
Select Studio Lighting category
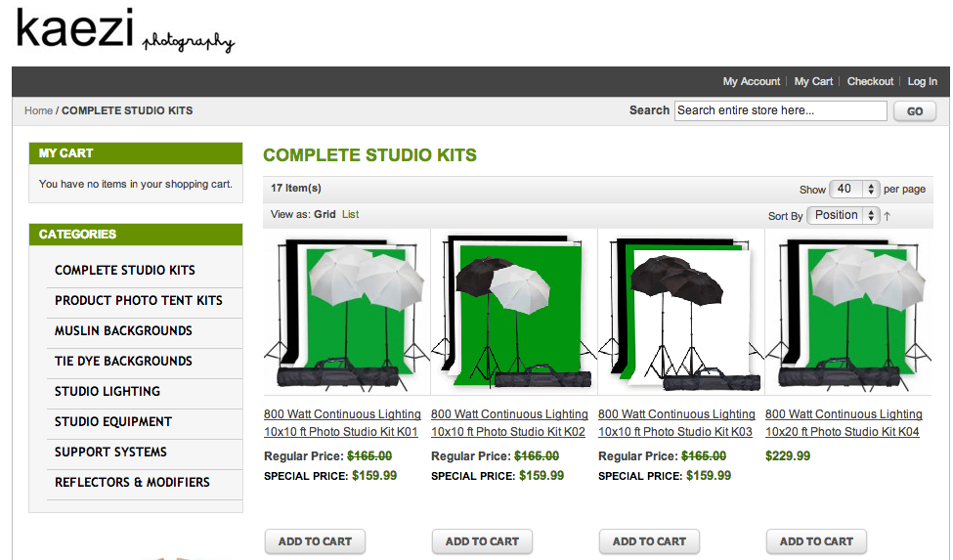[x=108, y=392]
